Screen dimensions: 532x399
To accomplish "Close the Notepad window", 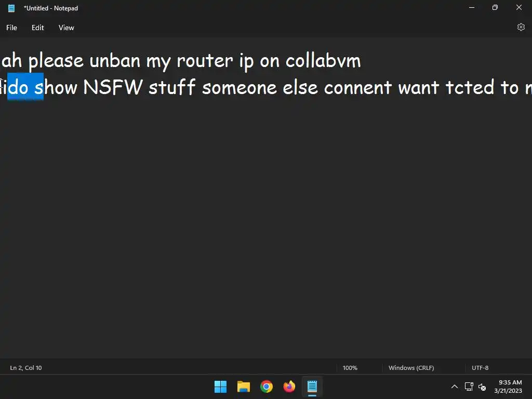I will pos(519,7).
